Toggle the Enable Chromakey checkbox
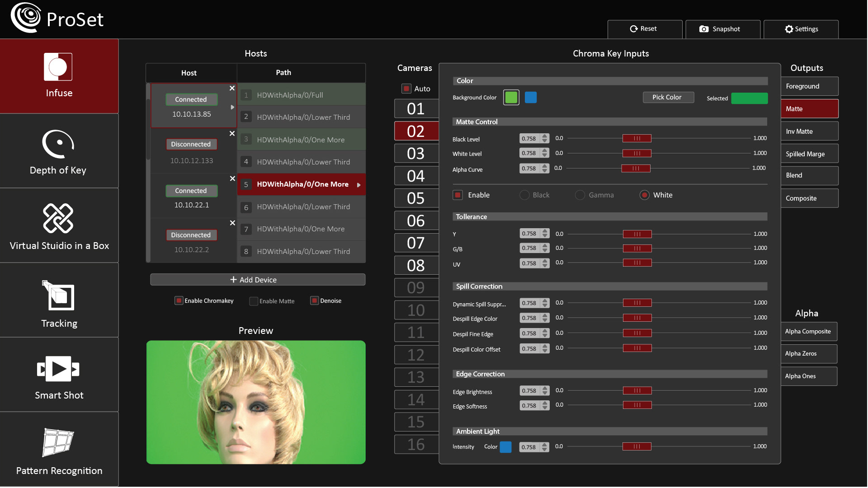This screenshot has height=488, width=868. tap(179, 300)
